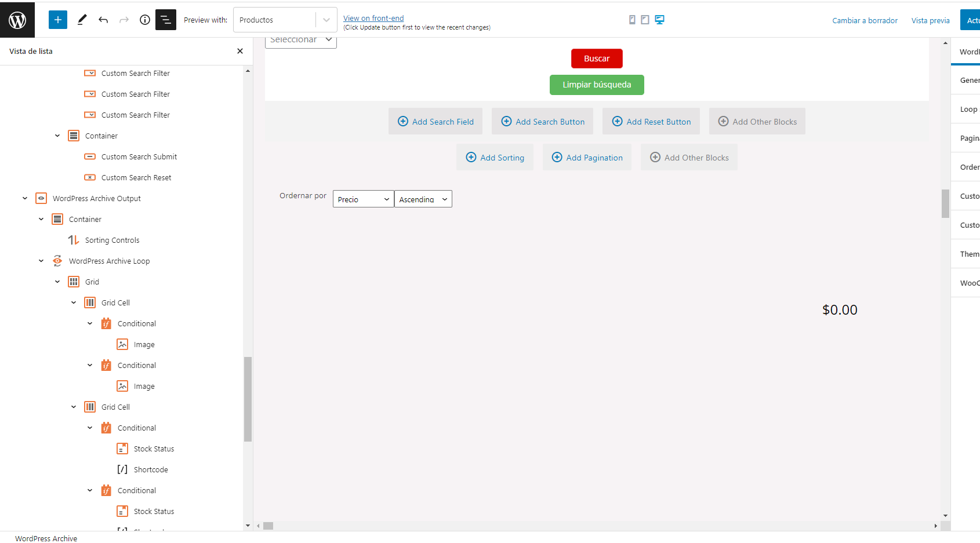Click Add Reset Button

pyautogui.click(x=651, y=121)
